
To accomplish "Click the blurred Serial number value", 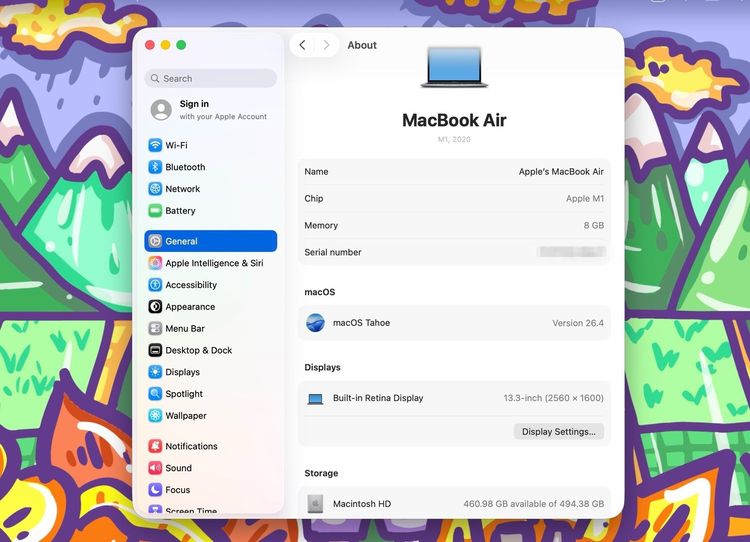I will [572, 252].
